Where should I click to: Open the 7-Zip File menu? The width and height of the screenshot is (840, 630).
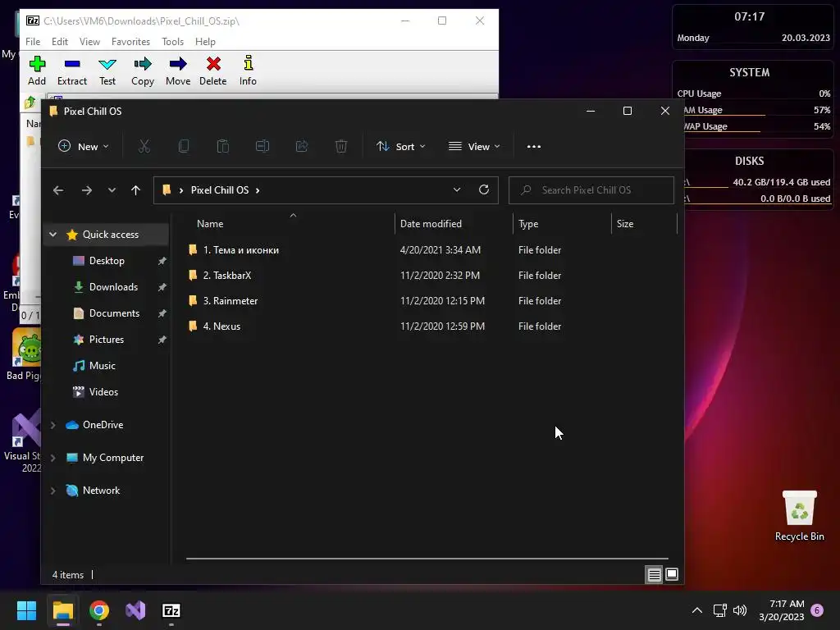(x=33, y=41)
